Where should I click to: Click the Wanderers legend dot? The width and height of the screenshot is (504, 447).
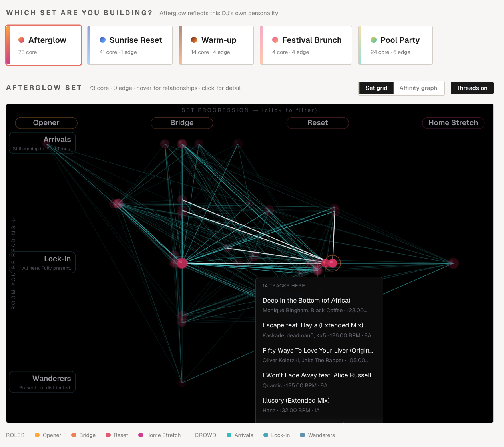303,435
